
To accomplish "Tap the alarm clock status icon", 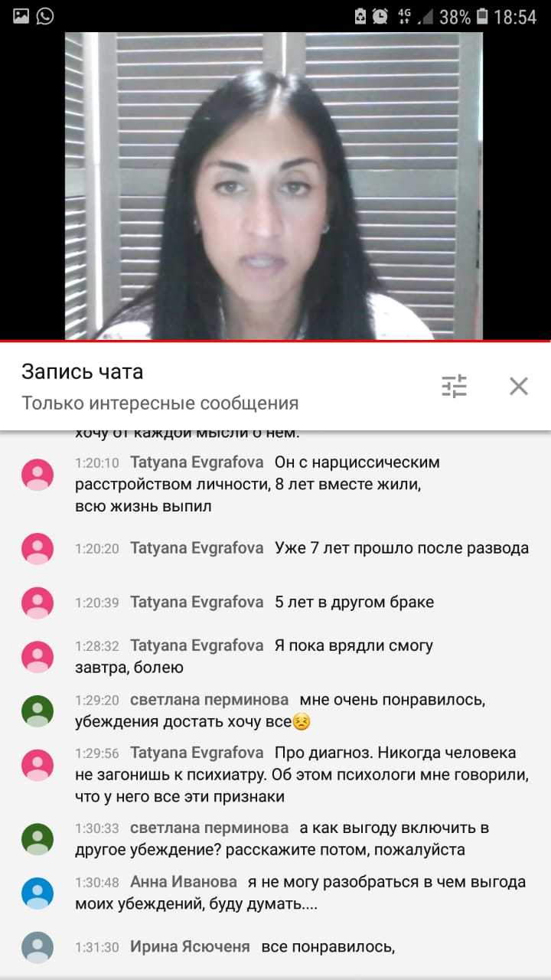I will pos(380,16).
